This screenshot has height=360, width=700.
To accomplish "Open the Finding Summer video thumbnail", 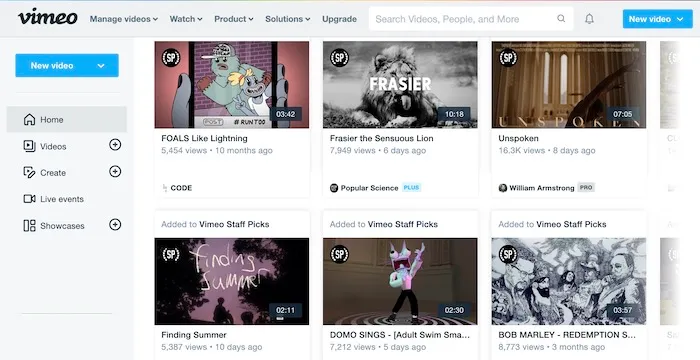I will [232, 281].
